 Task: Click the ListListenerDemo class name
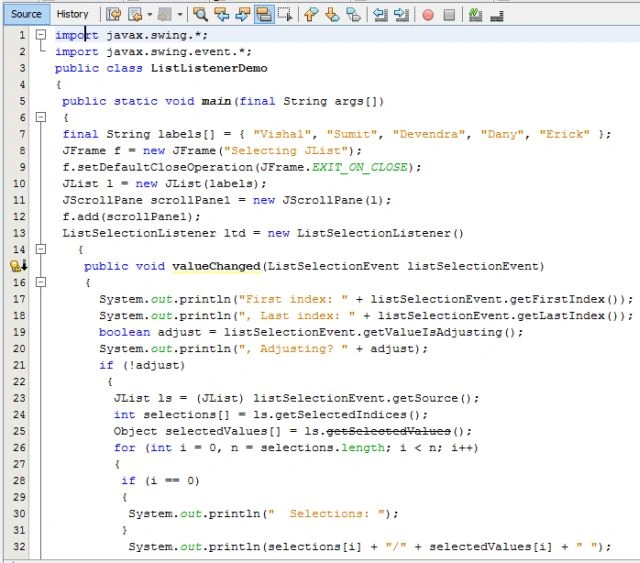[209, 68]
